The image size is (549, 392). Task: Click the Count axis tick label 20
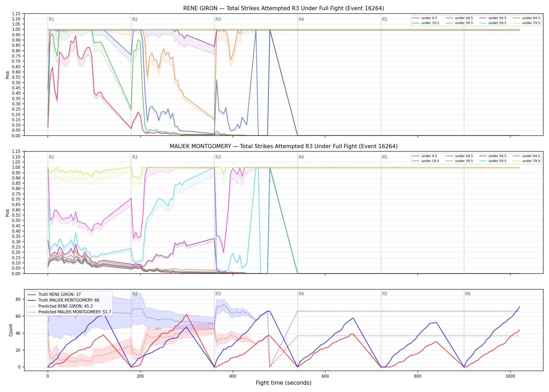click(x=18, y=350)
